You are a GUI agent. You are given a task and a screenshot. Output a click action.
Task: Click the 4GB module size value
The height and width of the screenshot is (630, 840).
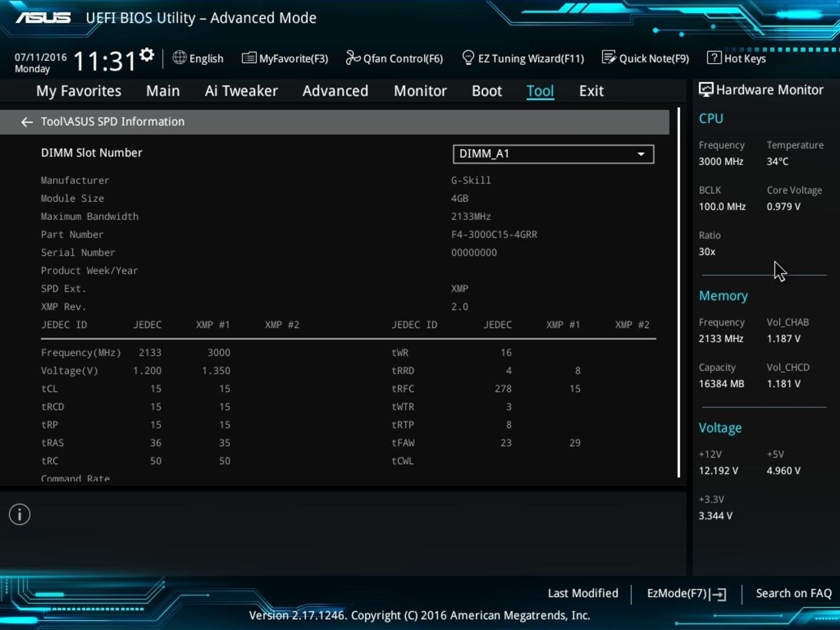pos(460,198)
